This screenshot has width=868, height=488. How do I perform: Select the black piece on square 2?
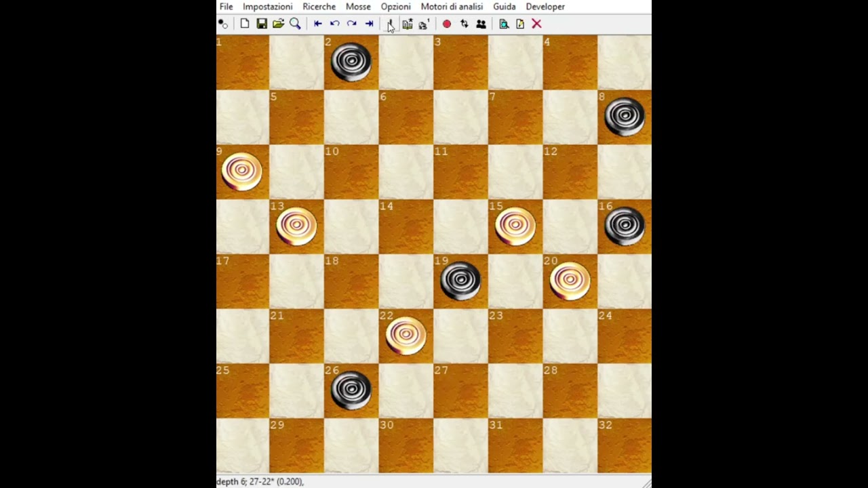pyautogui.click(x=351, y=62)
